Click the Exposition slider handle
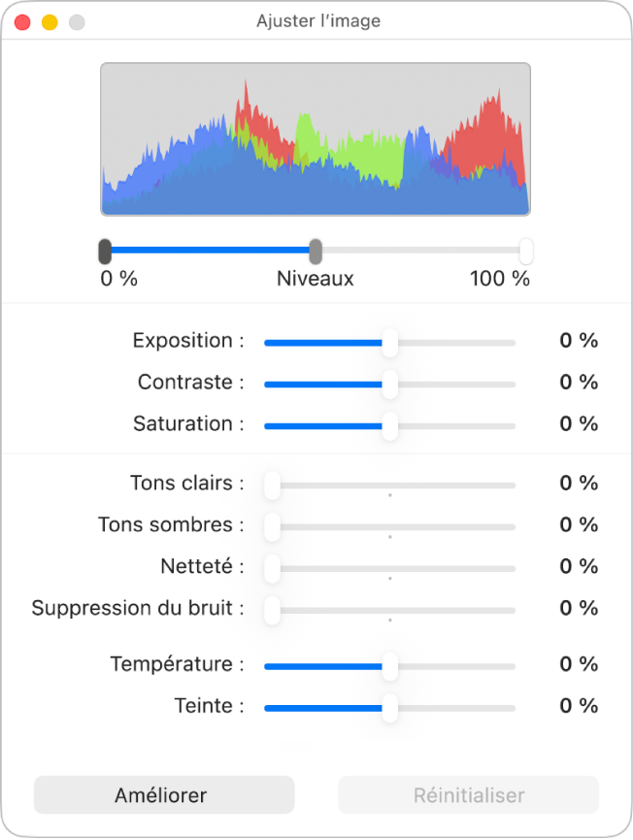The image size is (633, 840). point(389,342)
